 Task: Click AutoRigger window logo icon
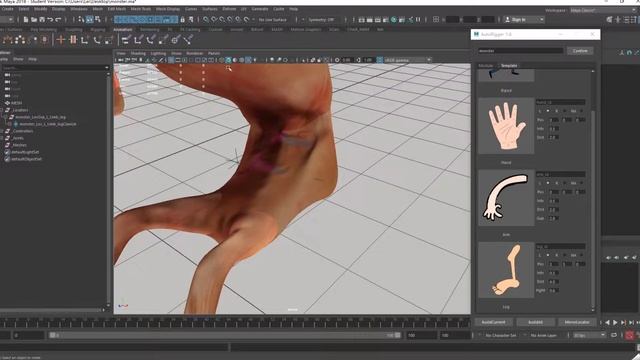(476, 35)
